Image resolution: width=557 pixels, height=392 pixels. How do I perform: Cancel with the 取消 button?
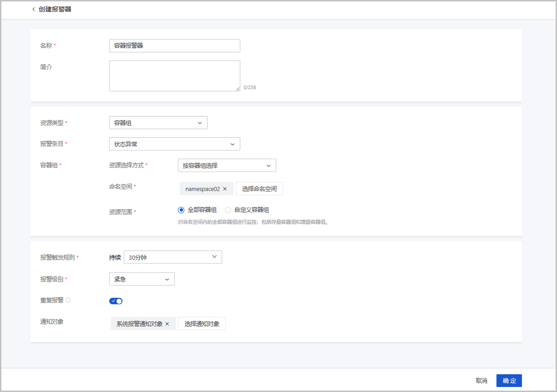(x=481, y=380)
